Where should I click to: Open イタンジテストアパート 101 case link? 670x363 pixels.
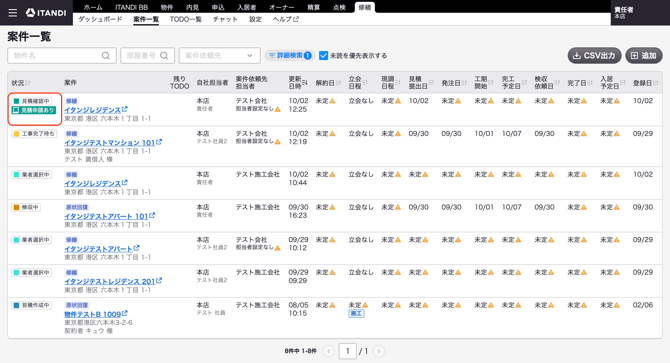(106, 216)
